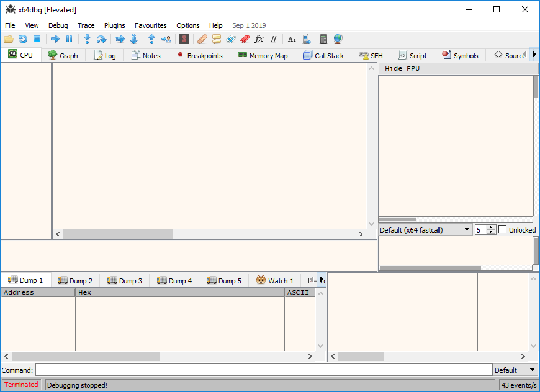Click the Open file folder icon

9,39
